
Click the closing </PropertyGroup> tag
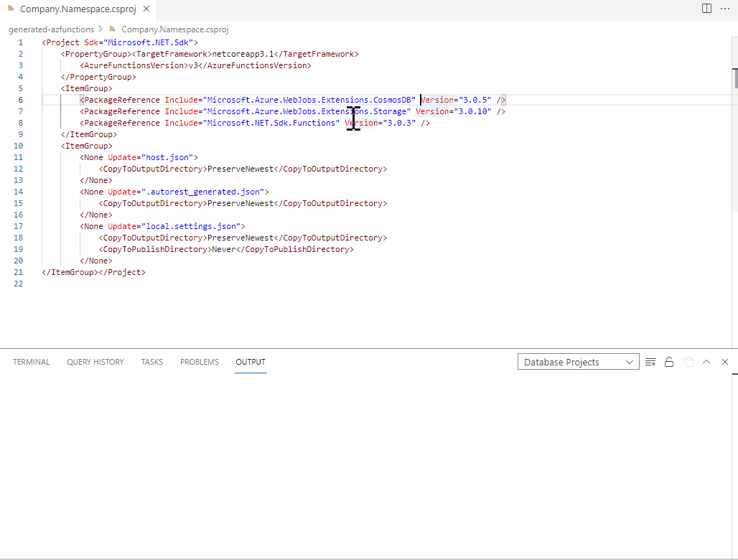click(x=98, y=77)
